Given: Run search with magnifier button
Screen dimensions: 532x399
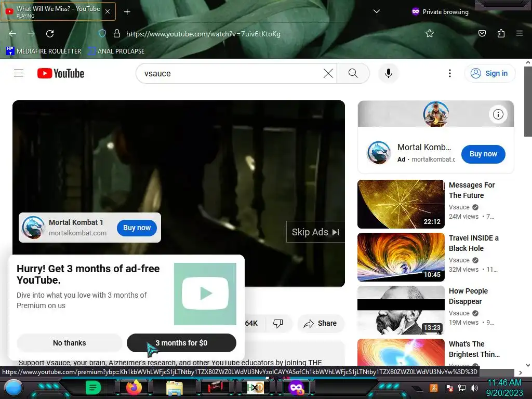Looking at the screenshot, I should (x=353, y=73).
